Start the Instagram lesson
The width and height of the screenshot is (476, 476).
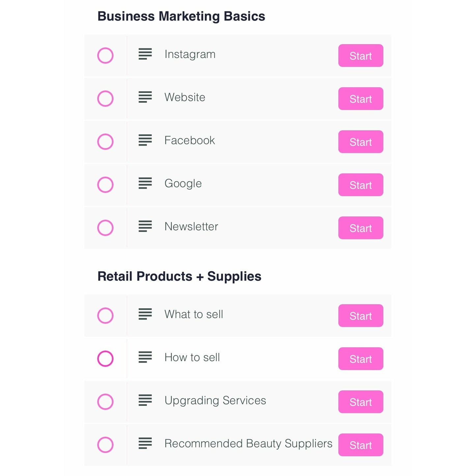click(x=360, y=56)
